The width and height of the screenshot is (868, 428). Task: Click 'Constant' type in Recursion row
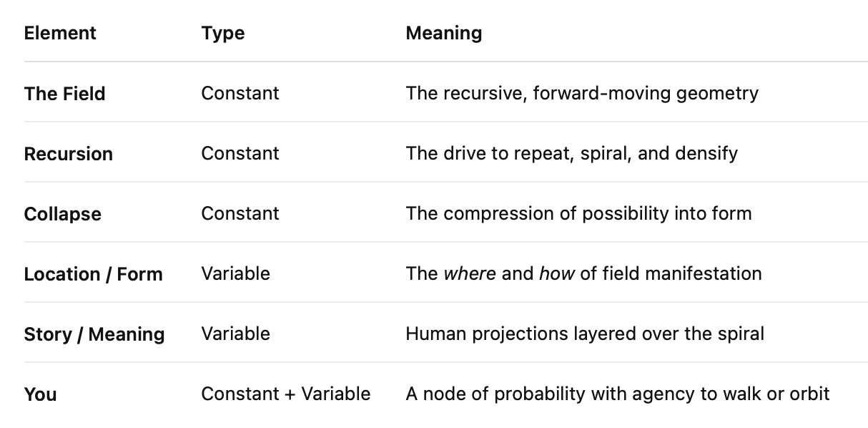pos(240,153)
